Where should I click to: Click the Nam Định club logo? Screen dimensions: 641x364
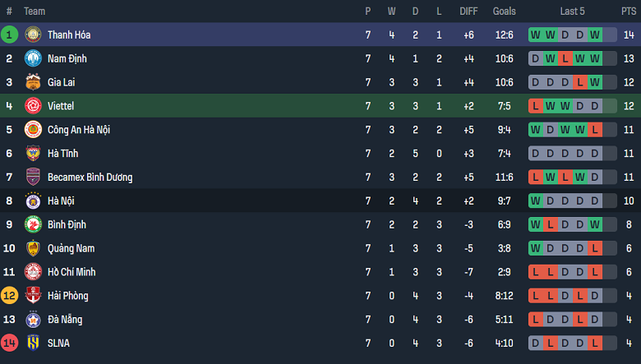pos(33,58)
